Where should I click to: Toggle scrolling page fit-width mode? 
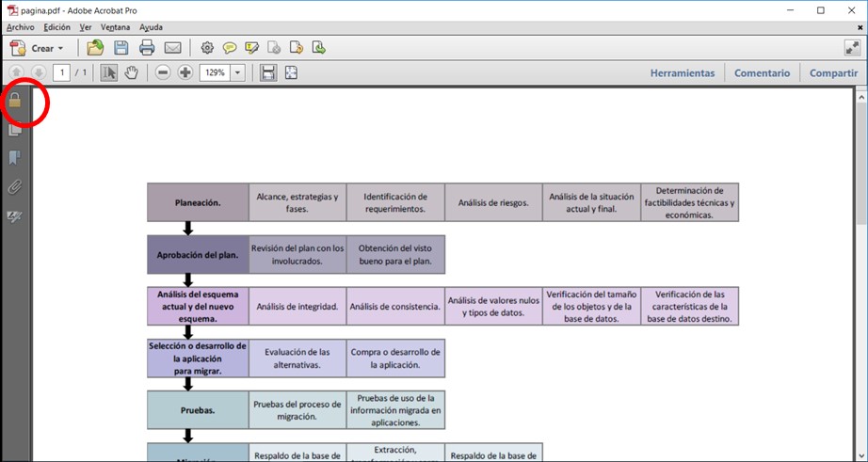268,72
